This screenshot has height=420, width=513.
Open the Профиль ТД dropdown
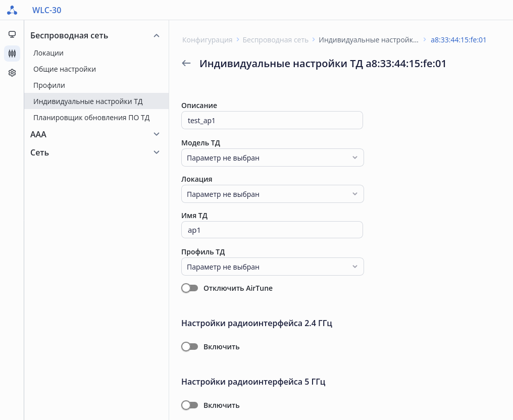coord(272,267)
